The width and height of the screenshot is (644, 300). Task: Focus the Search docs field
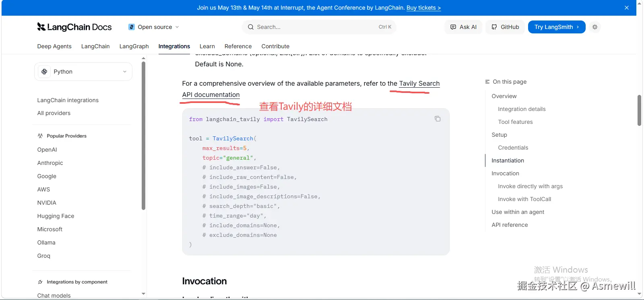(319, 27)
